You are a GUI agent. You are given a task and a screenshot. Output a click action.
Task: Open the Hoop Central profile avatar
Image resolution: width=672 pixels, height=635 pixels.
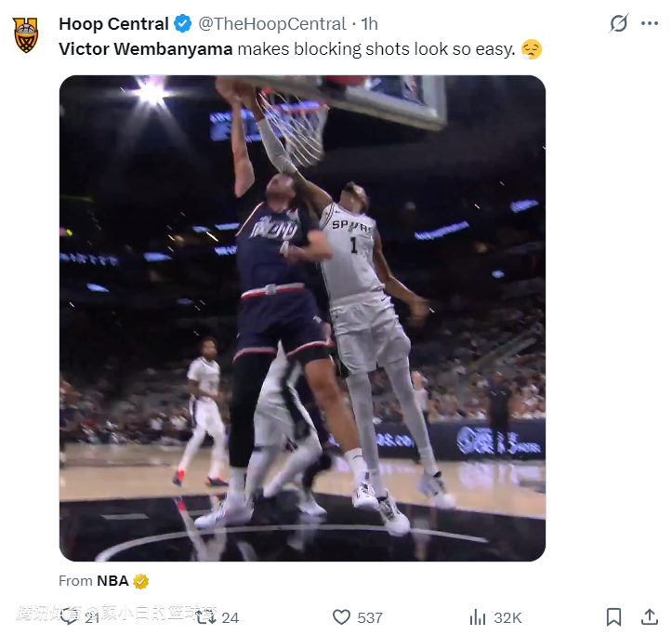coord(26,35)
